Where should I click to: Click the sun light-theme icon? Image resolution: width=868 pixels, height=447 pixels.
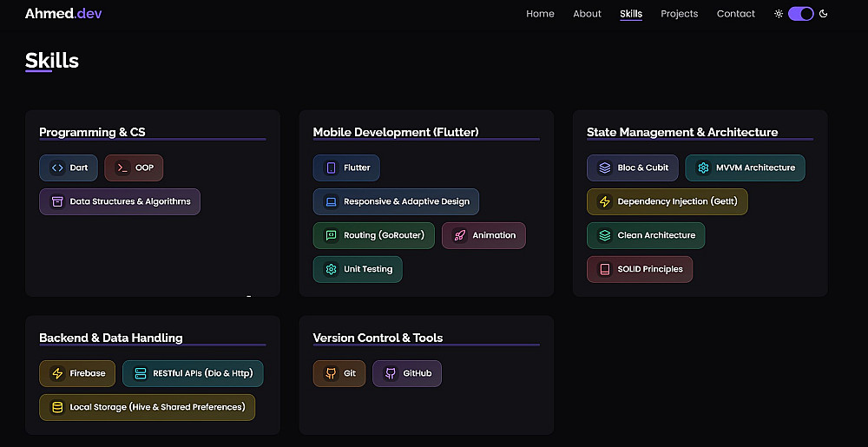click(x=779, y=14)
